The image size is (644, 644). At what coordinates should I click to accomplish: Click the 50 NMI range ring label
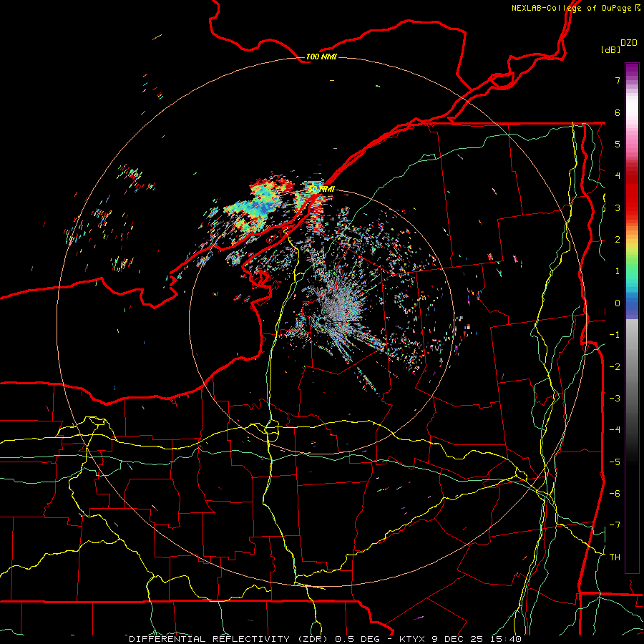(x=321, y=190)
